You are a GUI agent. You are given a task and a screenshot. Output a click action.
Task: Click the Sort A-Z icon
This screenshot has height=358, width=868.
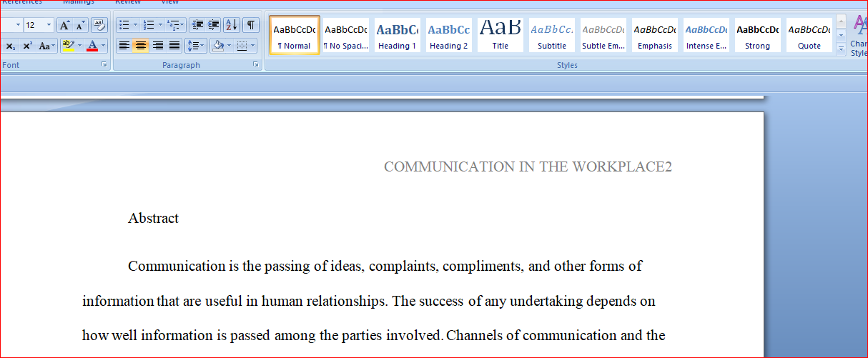point(232,25)
